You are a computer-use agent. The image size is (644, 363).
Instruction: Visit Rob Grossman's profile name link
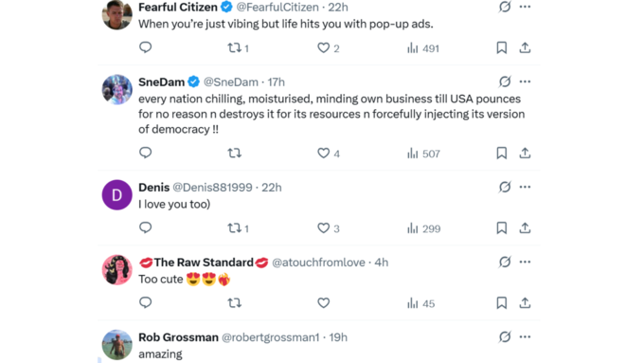coord(178,337)
